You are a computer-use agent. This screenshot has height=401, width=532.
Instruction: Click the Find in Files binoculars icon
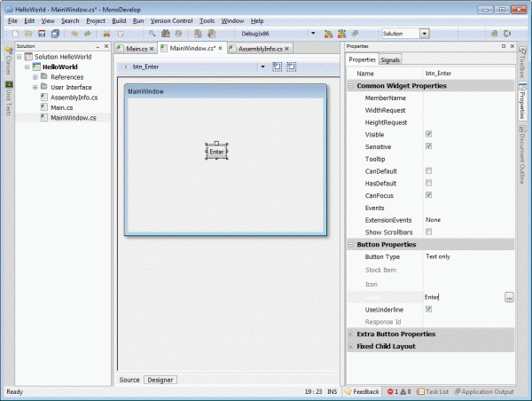click(x=166, y=34)
